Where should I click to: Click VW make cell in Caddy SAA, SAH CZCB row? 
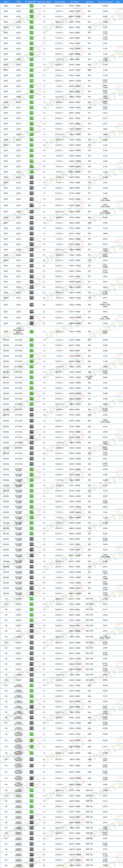pyautogui.click(x=6, y=615)
